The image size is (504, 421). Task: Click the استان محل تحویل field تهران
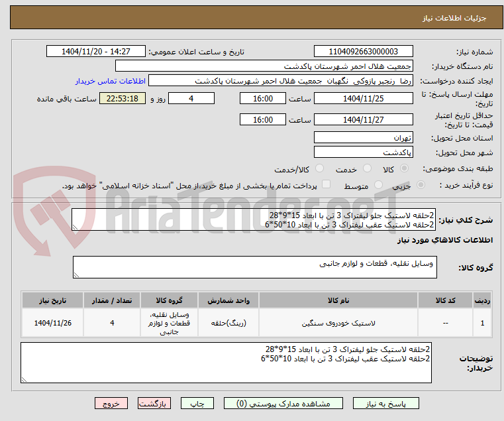363,137
